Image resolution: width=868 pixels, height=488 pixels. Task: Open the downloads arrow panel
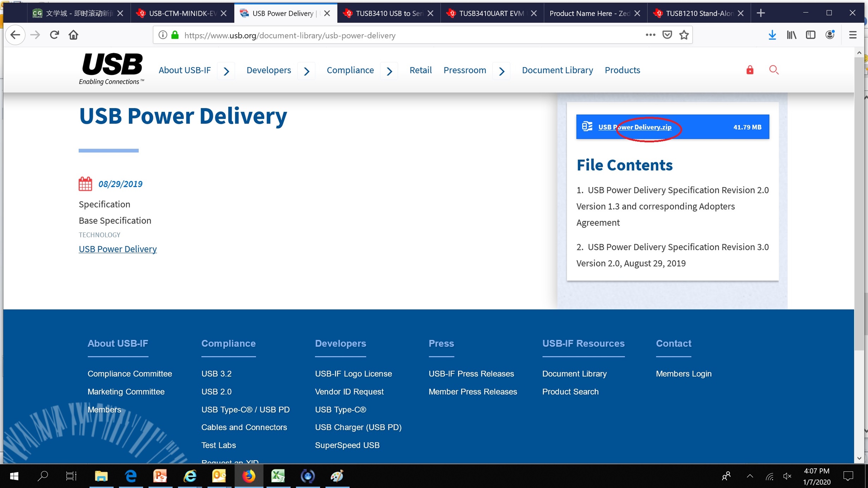(772, 35)
